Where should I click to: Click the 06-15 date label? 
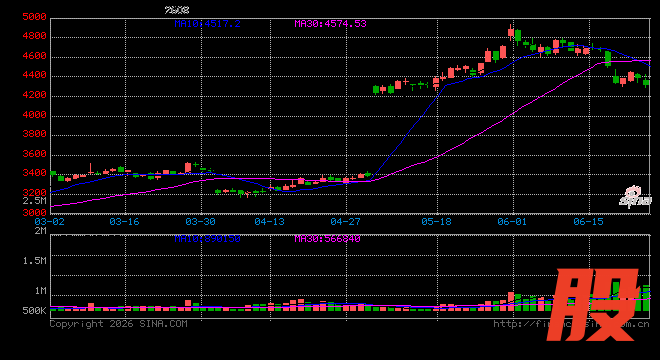pos(588,222)
